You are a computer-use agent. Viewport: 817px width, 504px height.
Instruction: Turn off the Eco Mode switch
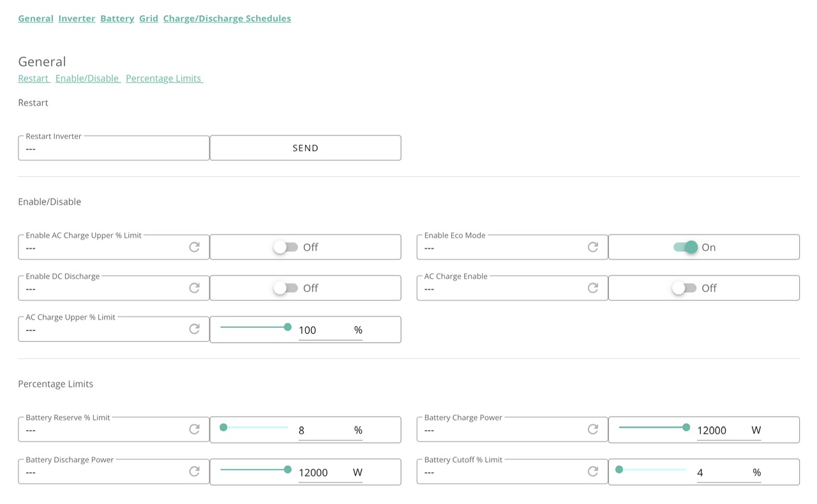tap(686, 247)
